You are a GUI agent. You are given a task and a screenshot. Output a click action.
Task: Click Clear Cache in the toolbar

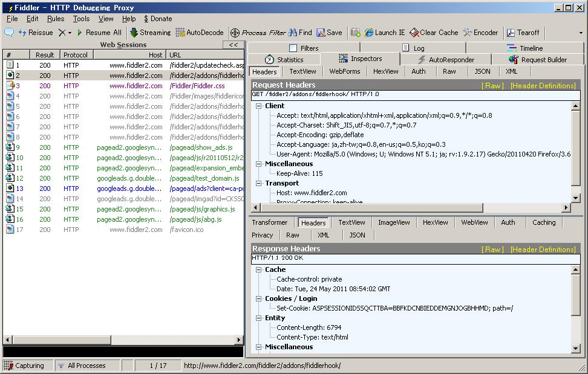point(434,33)
